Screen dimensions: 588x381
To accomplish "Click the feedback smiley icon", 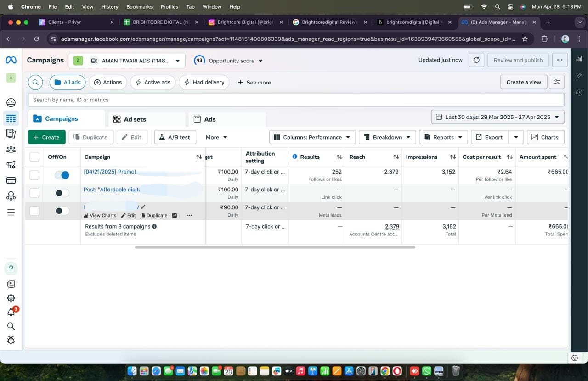I will (575, 358).
